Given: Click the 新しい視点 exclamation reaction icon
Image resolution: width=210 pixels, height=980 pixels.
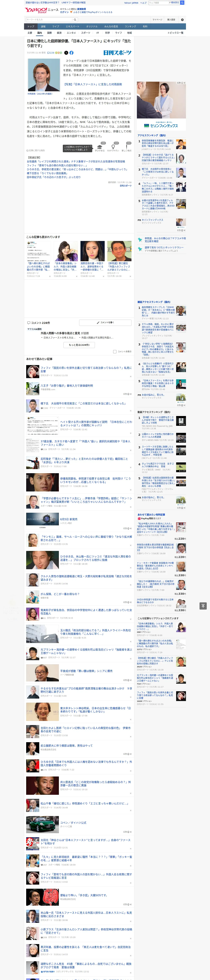Looking at the screenshot, I should click(127, 147).
